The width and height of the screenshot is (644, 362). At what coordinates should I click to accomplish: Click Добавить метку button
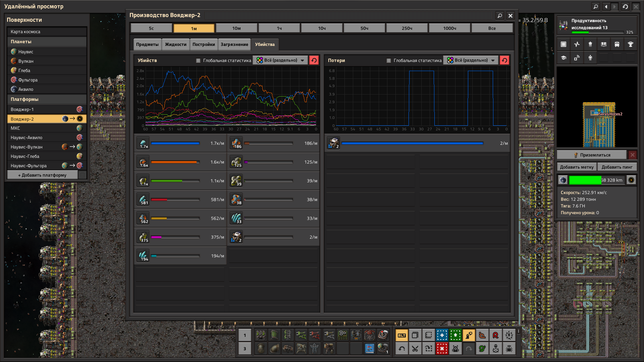point(577,167)
